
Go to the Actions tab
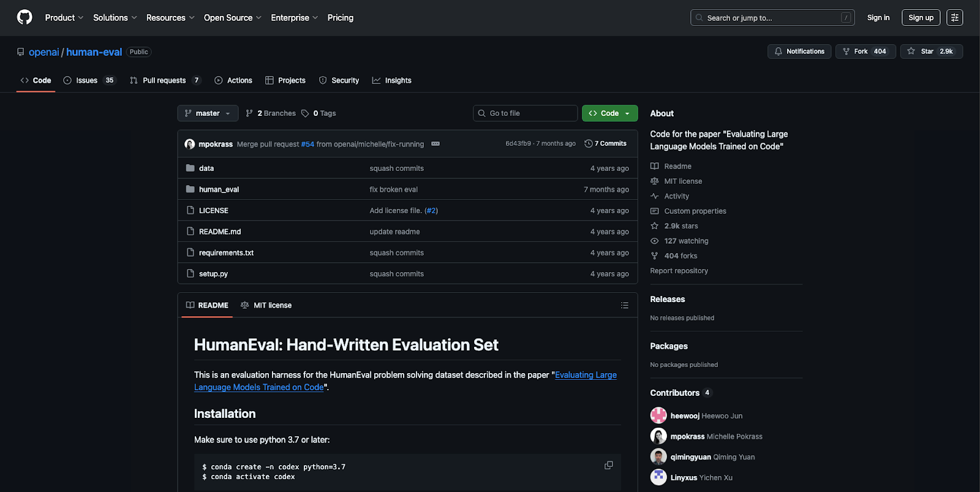pyautogui.click(x=233, y=80)
